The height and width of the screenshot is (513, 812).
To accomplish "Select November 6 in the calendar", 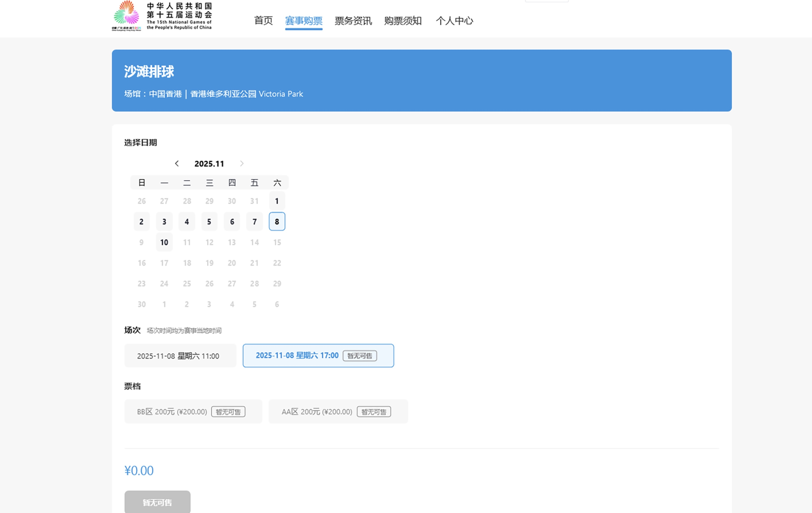I will [x=232, y=222].
